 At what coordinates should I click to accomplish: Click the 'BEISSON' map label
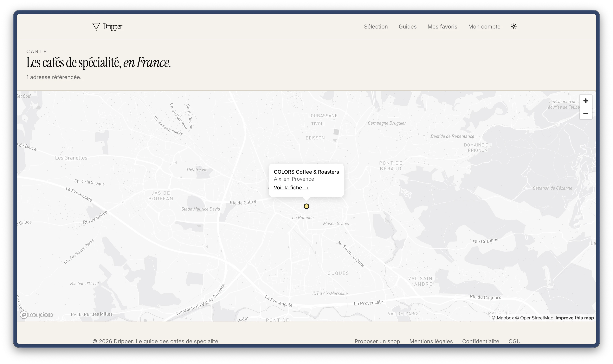(315, 138)
